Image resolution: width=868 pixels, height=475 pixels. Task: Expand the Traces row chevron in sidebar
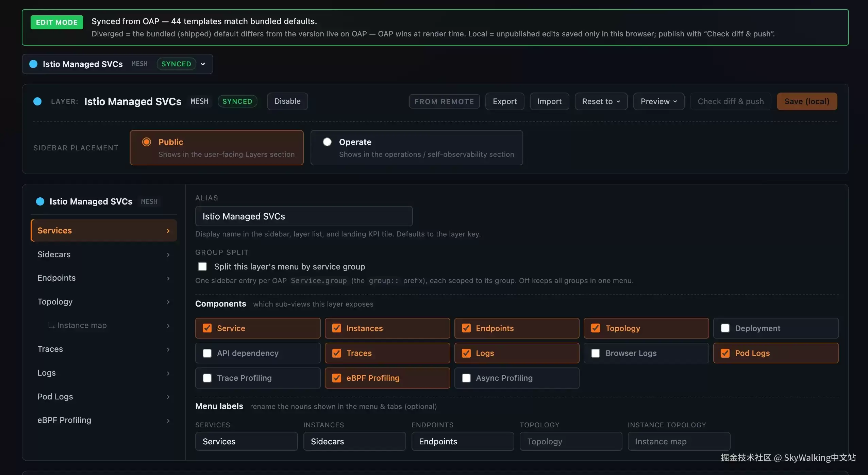pyautogui.click(x=168, y=349)
